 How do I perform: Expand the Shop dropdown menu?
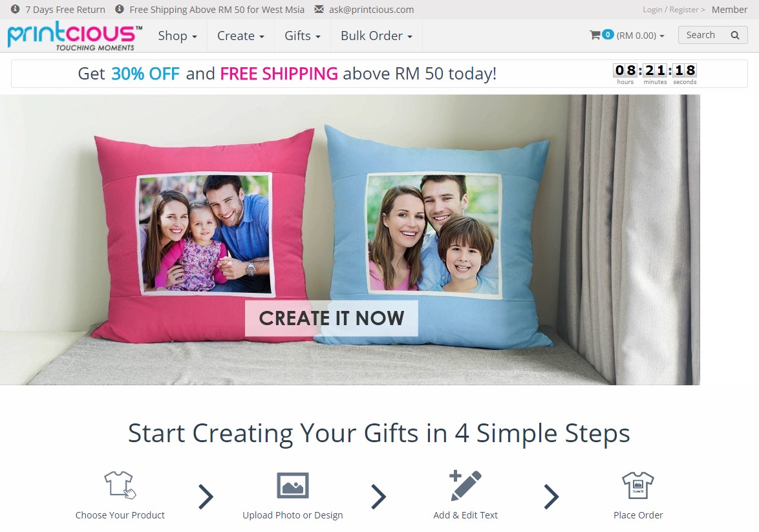click(x=177, y=36)
